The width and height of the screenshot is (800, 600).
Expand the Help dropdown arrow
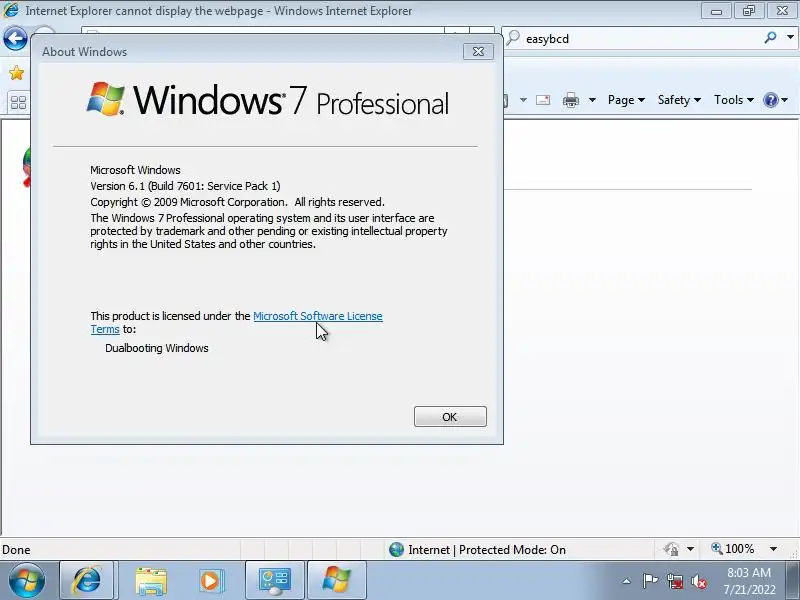click(785, 100)
